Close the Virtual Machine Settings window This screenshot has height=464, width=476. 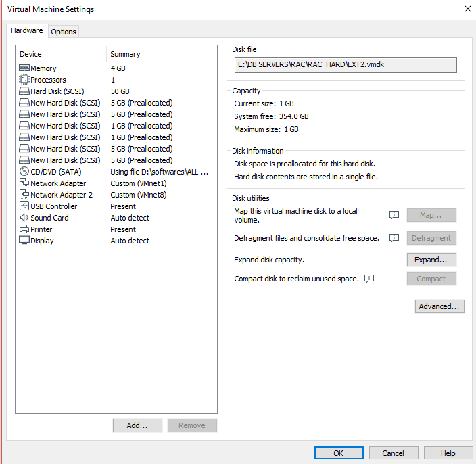[467, 9]
